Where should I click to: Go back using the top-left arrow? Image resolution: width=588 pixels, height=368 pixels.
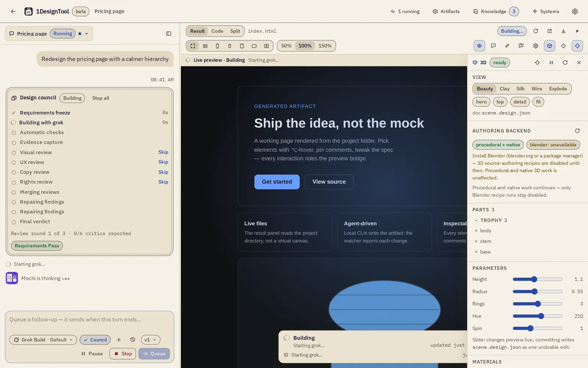coord(13,11)
